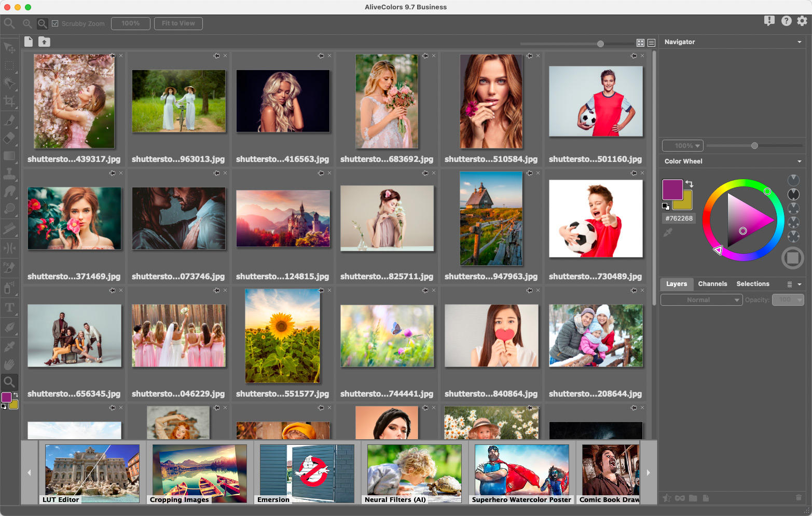The image size is (812, 516).
Task: Open the Layers panel options menu
Action: (x=790, y=284)
